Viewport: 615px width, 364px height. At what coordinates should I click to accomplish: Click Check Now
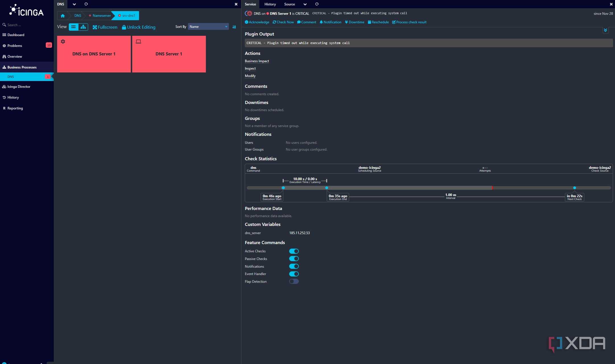(x=283, y=22)
